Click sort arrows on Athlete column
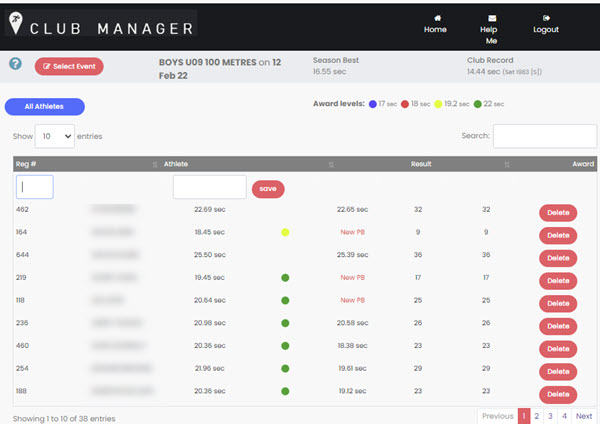Screen dimensions: 600x424 tap(331, 164)
